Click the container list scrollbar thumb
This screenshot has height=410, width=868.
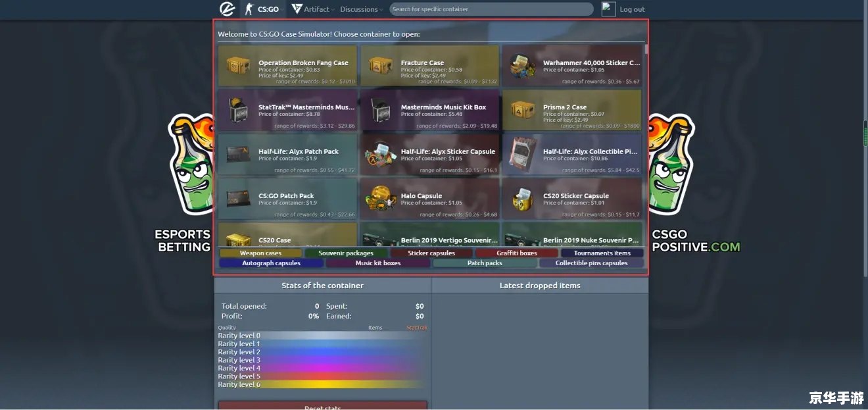(x=646, y=49)
